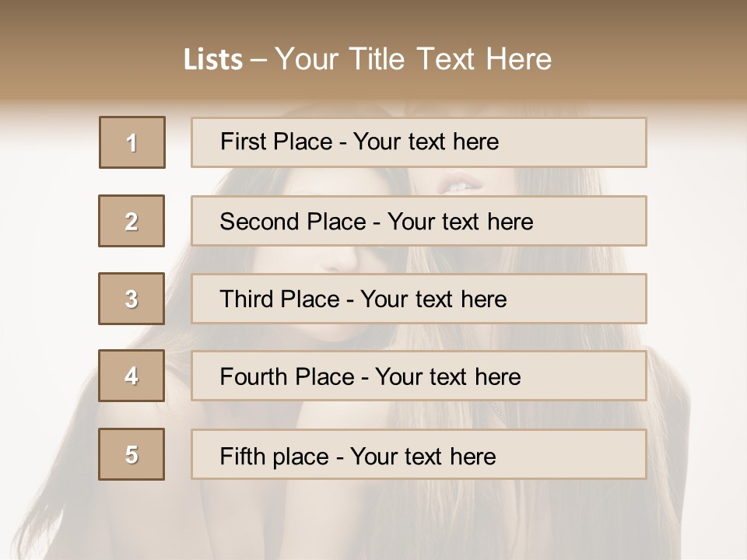Viewport: 747px width, 560px height.
Task: Click "Your text here" in the Fifth place row
Action: pos(423,456)
